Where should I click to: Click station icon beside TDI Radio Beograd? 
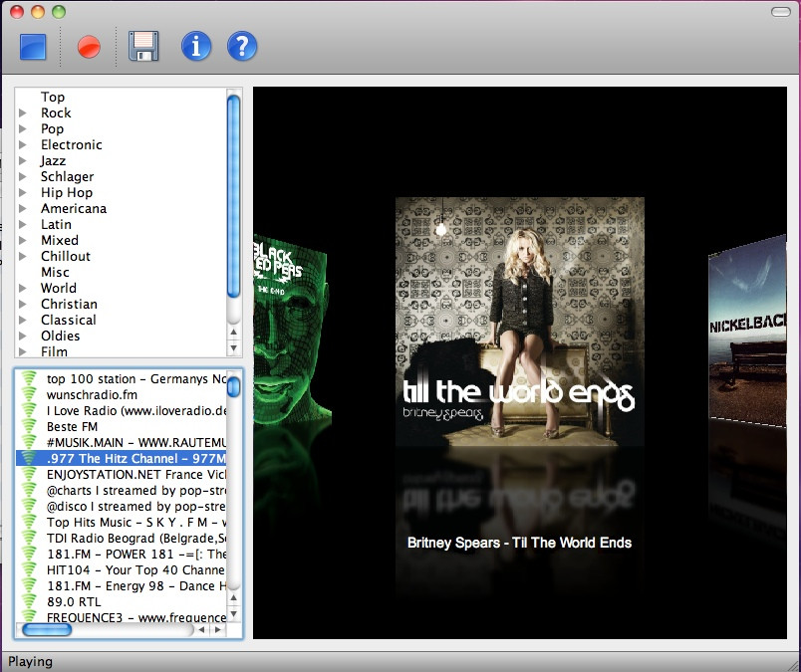tap(29, 539)
